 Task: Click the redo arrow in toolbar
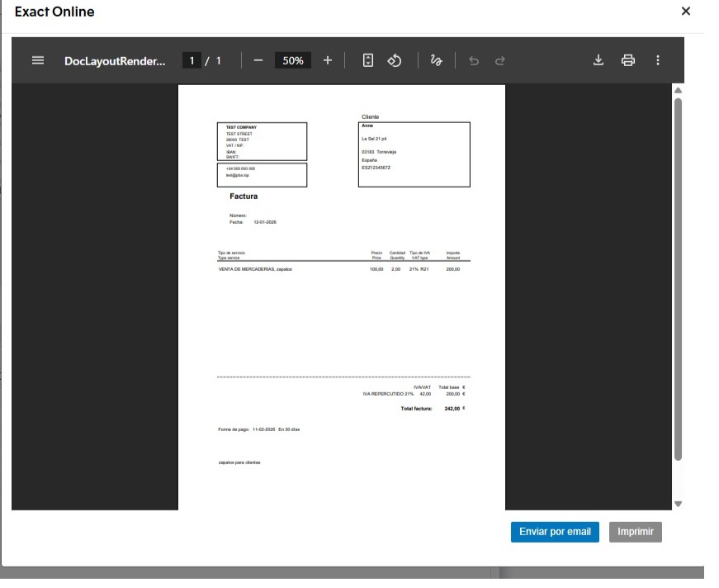499,60
